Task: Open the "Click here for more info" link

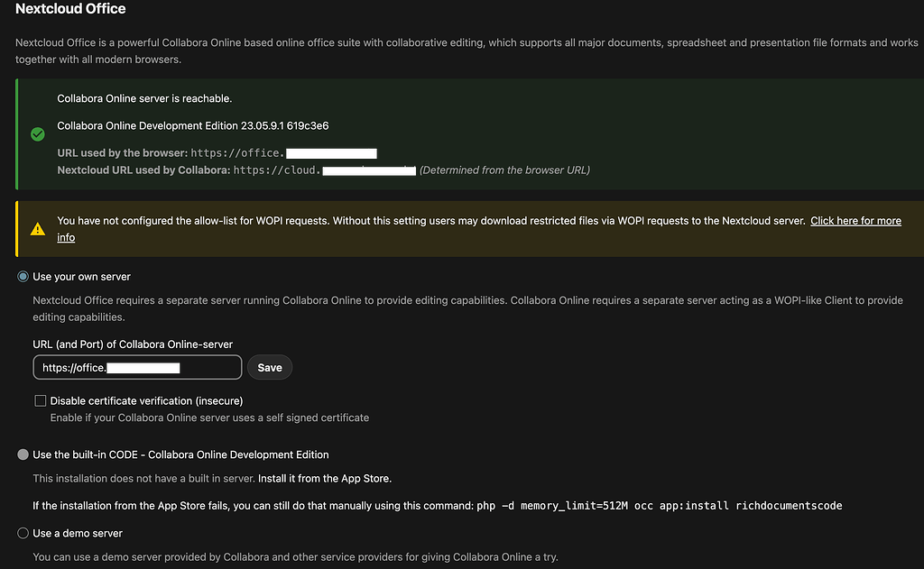Action: tap(855, 221)
